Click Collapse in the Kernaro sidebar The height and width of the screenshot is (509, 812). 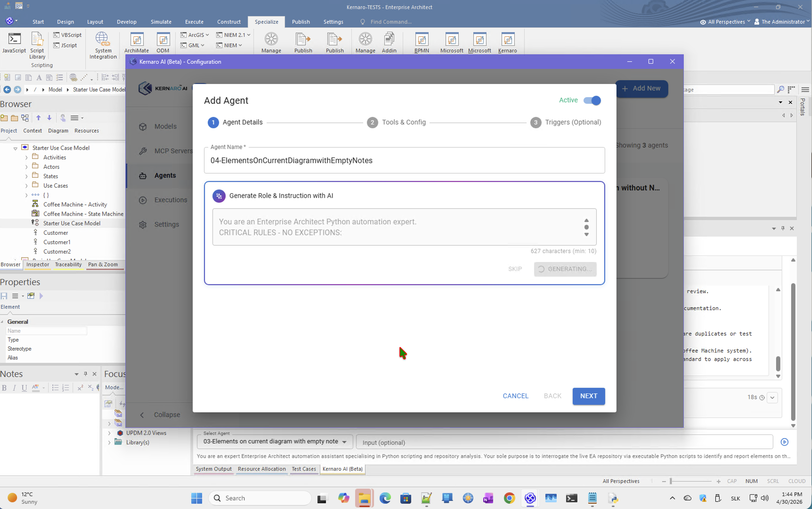160,415
